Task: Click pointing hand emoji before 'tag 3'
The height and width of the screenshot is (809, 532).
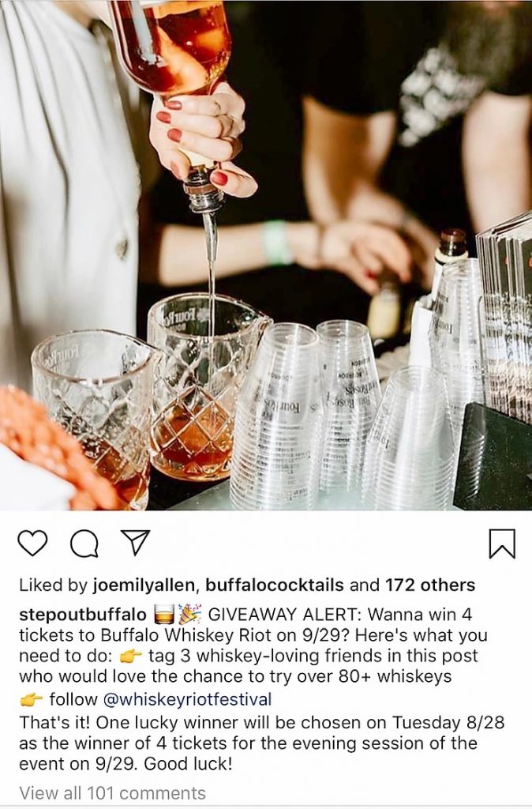Action: pos(130,657)
